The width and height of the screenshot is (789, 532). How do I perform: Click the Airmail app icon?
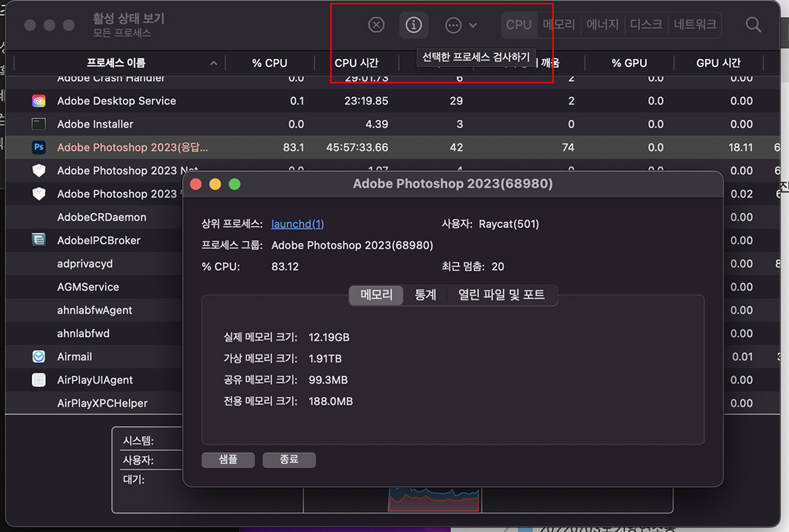pyautogui.click(x=39, y=357)
